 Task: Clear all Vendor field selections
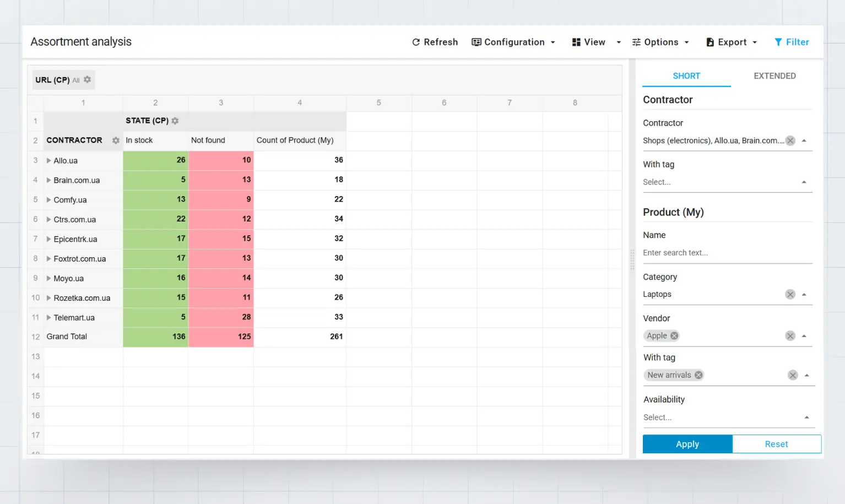[x=790, y=336]
